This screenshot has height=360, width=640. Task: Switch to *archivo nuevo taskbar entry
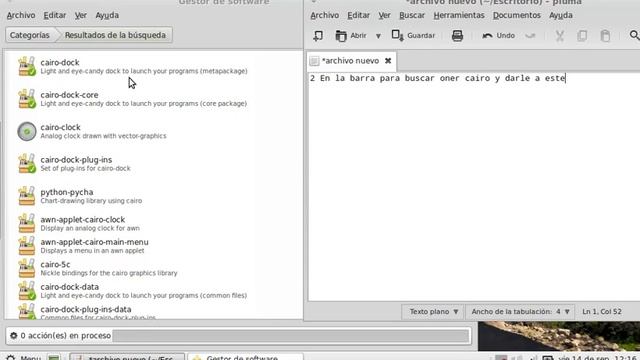point(127,358)
